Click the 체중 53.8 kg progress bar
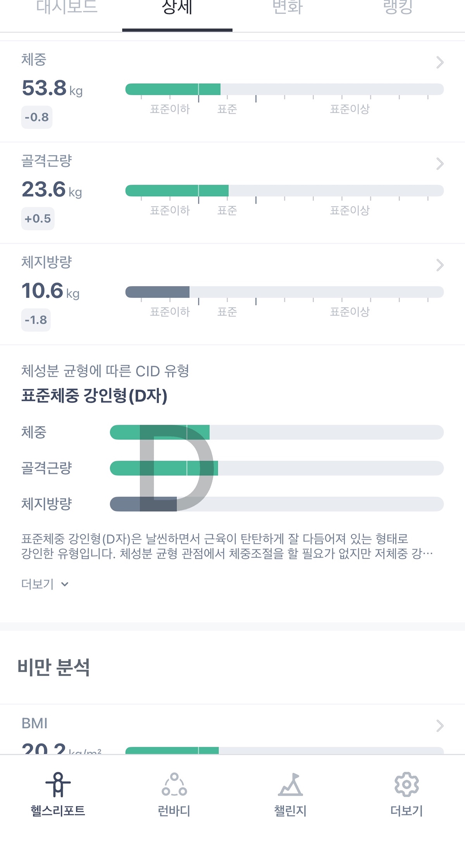The width and height of the screenshot is (465, 868). click(x=284, y=89)
